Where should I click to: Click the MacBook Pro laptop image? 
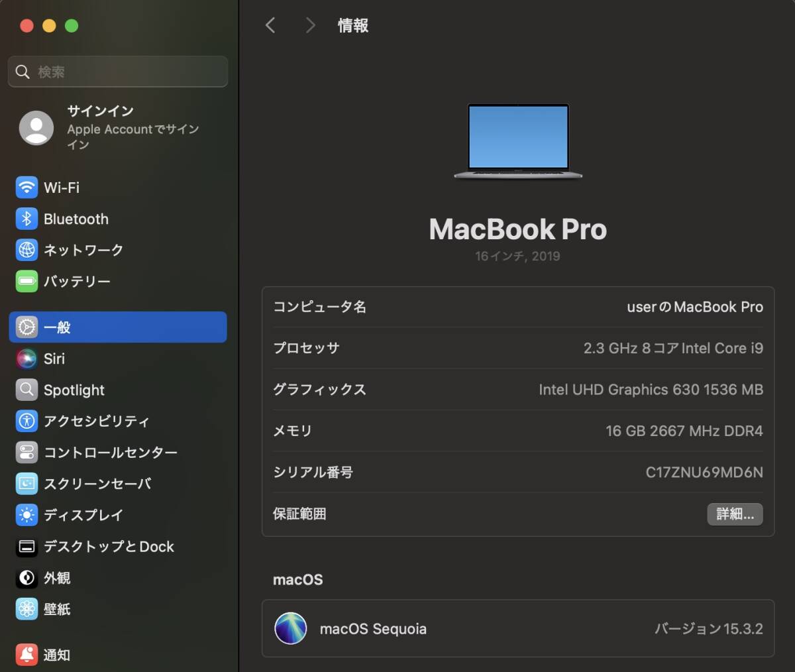point(518,141)
